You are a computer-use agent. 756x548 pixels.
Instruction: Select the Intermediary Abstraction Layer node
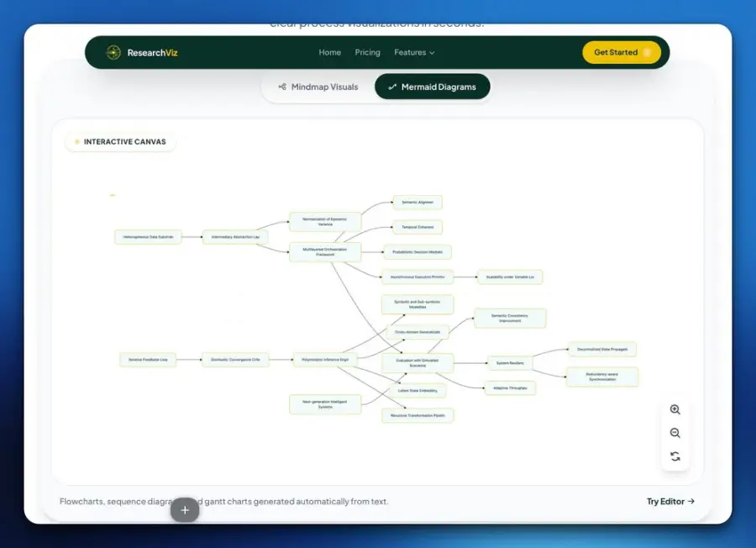coord(235,237)
